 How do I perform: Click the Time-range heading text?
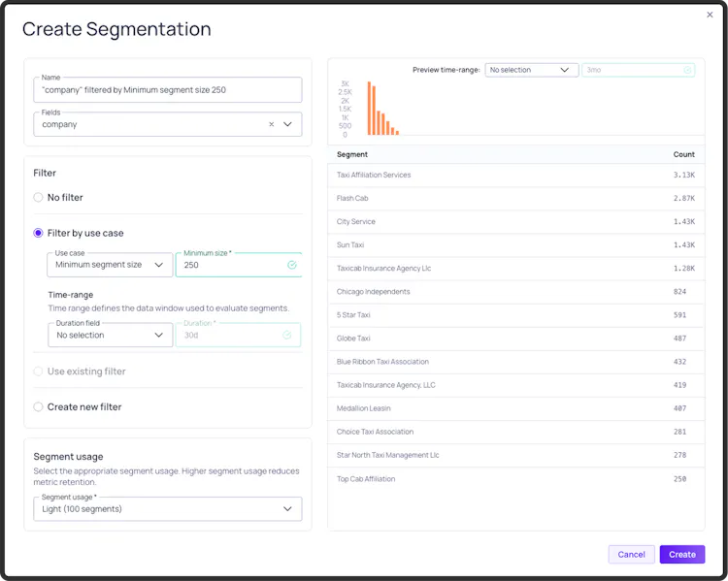coord(71,295)
